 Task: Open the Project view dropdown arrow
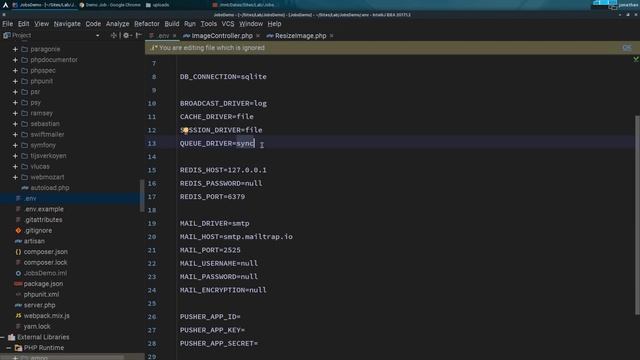point(98,36)
